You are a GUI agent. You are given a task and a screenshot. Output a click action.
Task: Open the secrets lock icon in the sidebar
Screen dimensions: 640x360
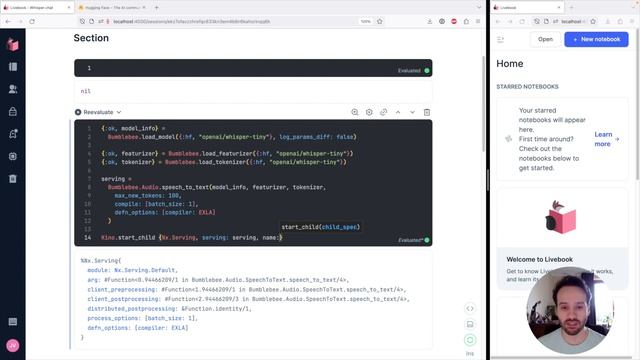tap(13, 111)
